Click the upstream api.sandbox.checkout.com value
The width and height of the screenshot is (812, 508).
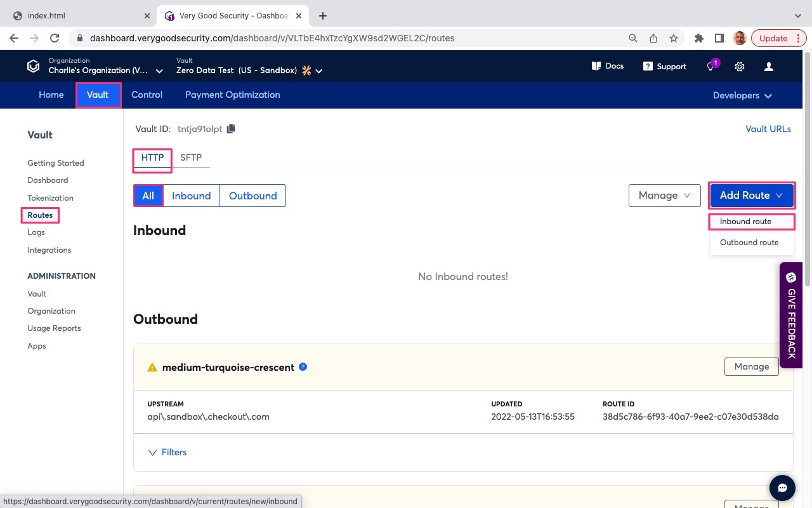coord(209,417)
